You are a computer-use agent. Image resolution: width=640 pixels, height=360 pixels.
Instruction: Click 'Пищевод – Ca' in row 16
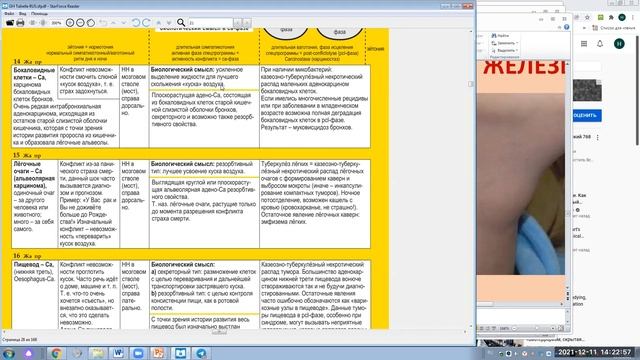click(x=33, y=264)
